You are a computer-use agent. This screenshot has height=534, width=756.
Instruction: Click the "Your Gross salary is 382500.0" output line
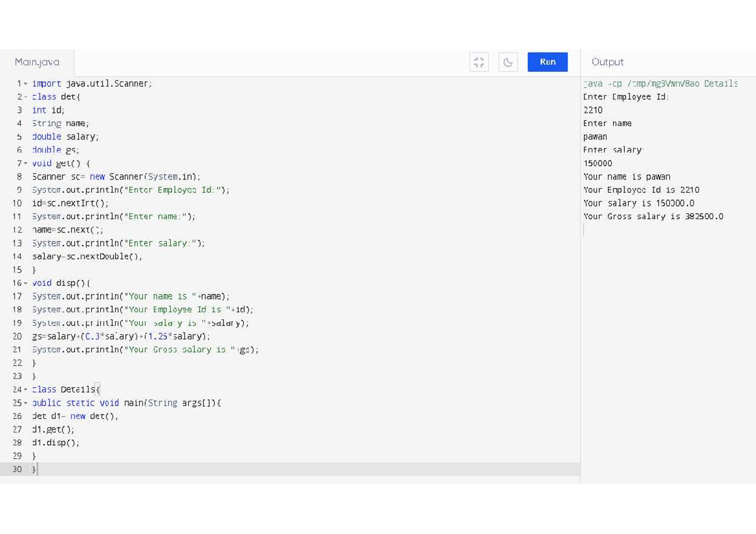pos(653,217)
